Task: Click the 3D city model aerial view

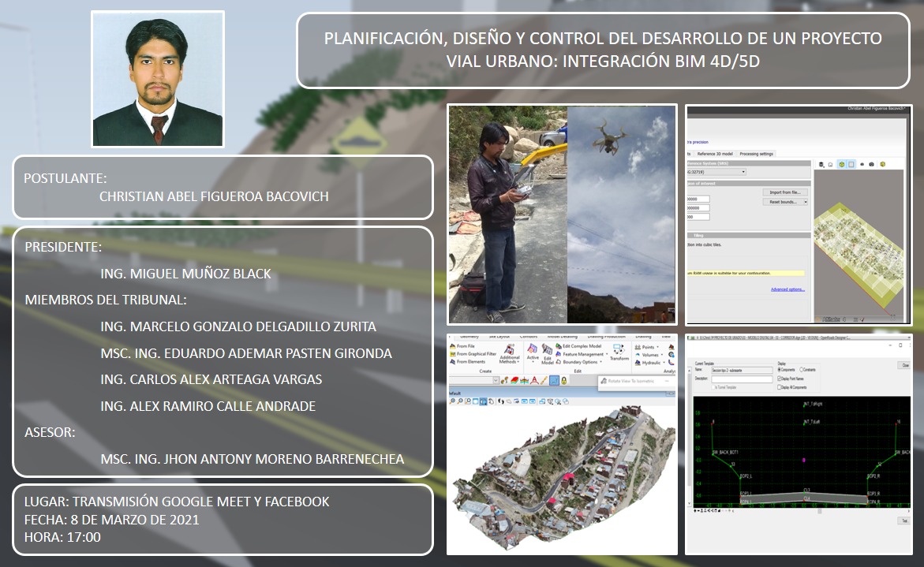Action: (x=563, y=477)
